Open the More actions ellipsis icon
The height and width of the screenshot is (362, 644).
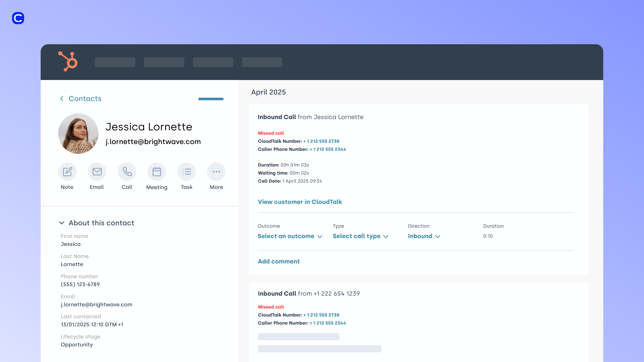(x=216, y=172)
